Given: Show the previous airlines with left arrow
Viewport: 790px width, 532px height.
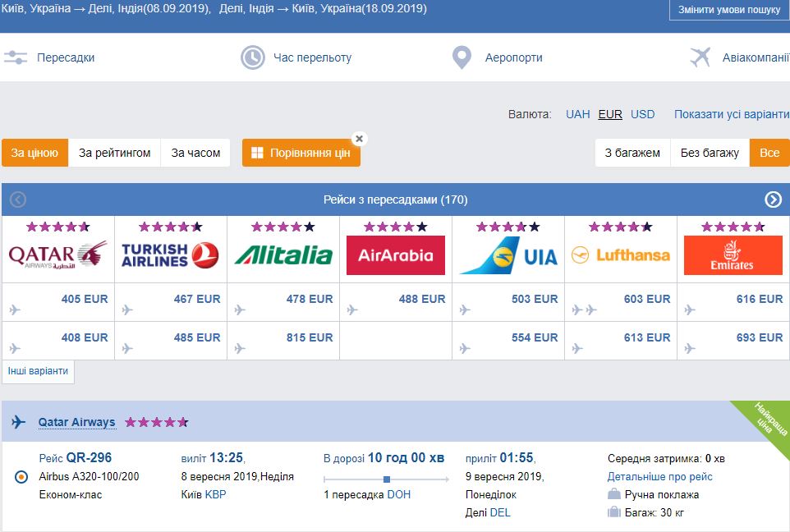Looking at the screenshot, I should [17, 199].
